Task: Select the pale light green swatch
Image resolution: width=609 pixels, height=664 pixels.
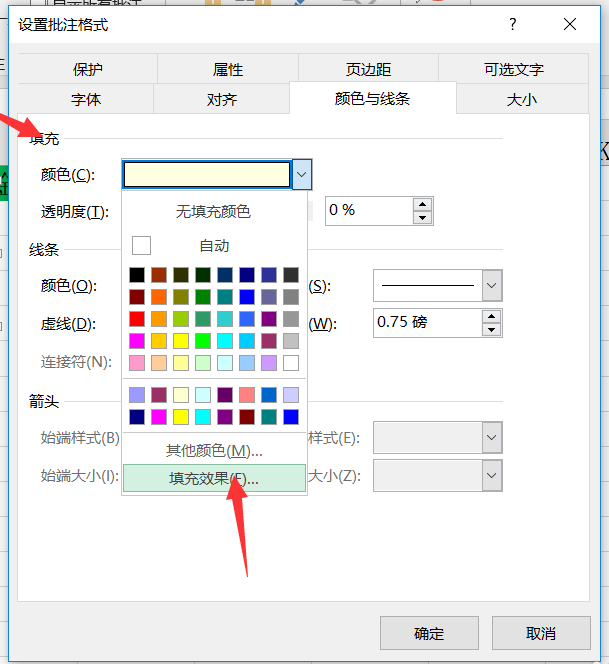Action: (203, 363)
